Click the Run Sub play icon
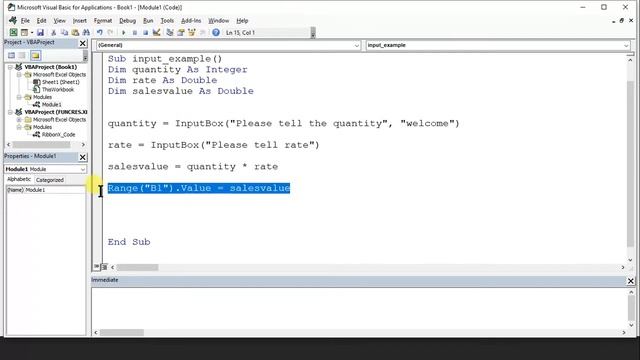640x360 pixels. [x=124, y=33]
